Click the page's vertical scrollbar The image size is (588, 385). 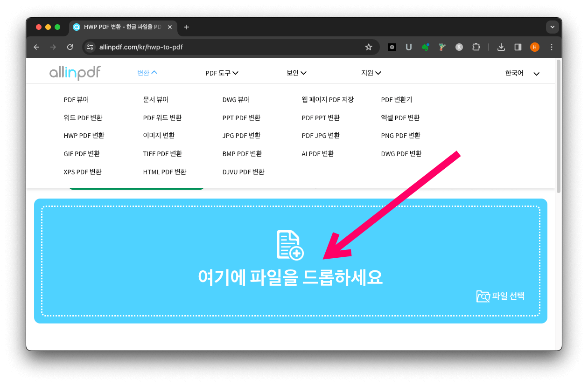(x=559, y=126)
